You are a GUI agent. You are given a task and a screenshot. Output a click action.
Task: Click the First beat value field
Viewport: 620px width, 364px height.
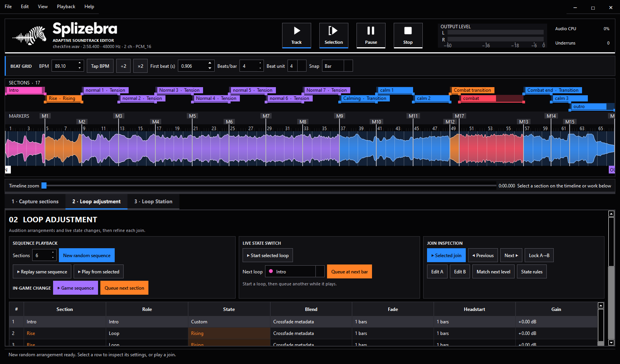pyautogui.click(x=192, y=66)
